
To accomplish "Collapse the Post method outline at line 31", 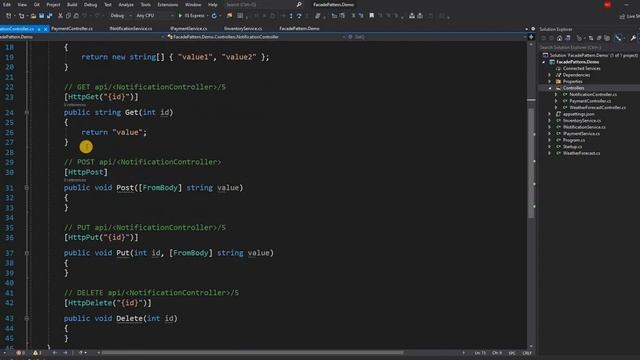I will tap(27, 188).
